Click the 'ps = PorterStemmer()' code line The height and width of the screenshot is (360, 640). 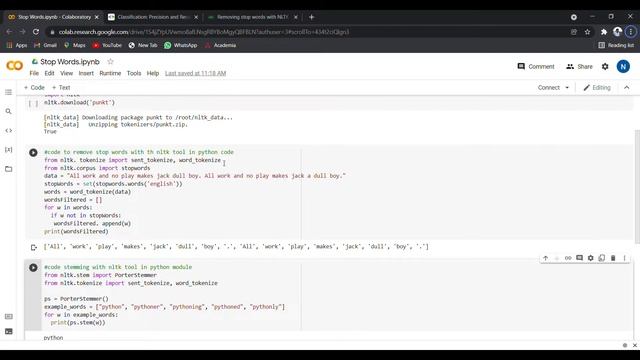pyautogui.click(x=76, y=299)
